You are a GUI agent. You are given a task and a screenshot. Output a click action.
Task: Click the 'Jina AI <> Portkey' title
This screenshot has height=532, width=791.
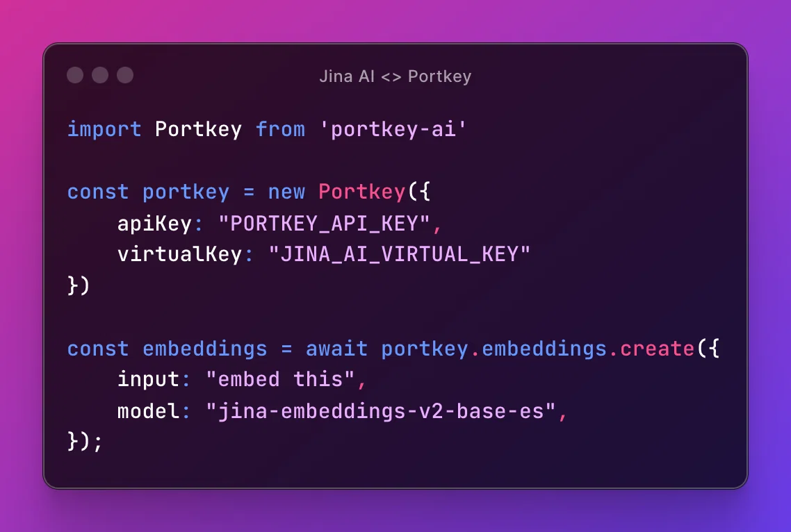(x=395, y=76)
